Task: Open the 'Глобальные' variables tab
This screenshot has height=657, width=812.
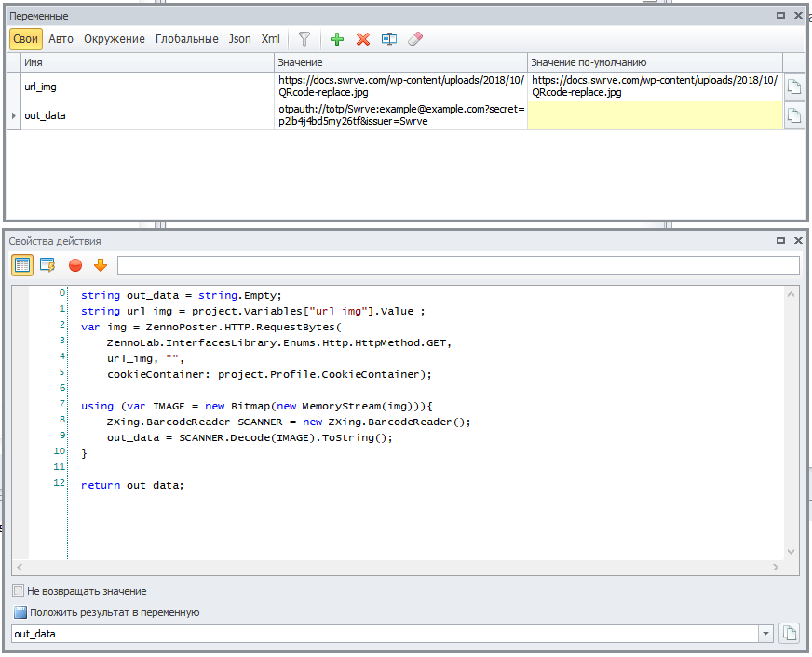Action: tap(186, 39)
